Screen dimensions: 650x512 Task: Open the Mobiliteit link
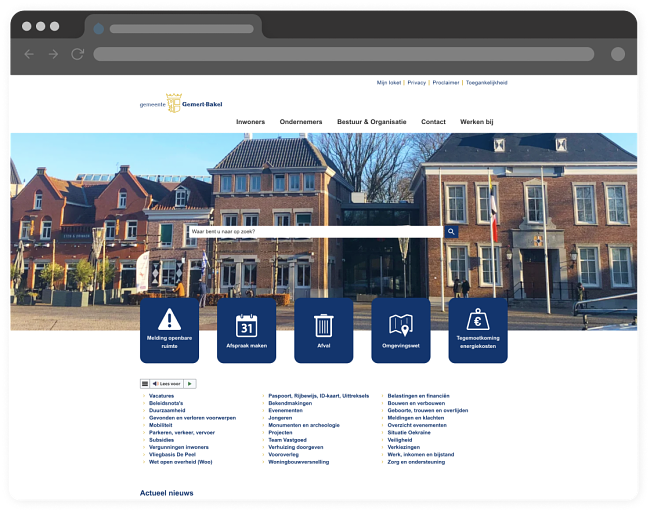click(x=160, y=425)
